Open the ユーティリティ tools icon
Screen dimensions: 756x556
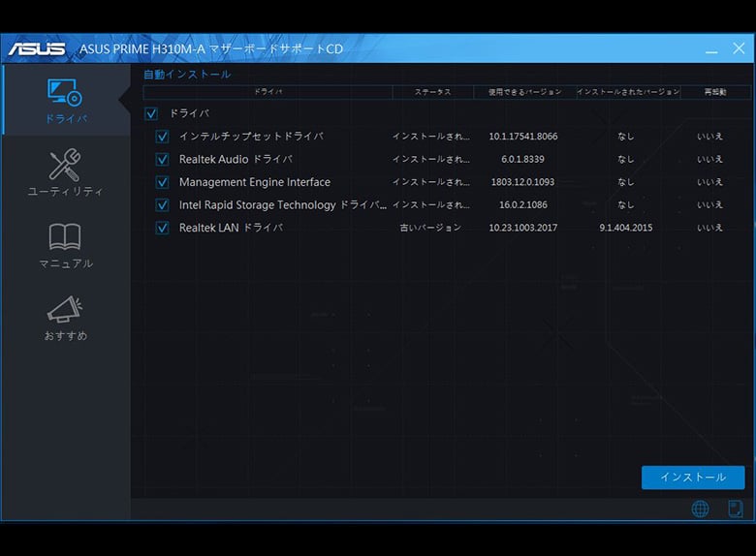pos(65,166)
